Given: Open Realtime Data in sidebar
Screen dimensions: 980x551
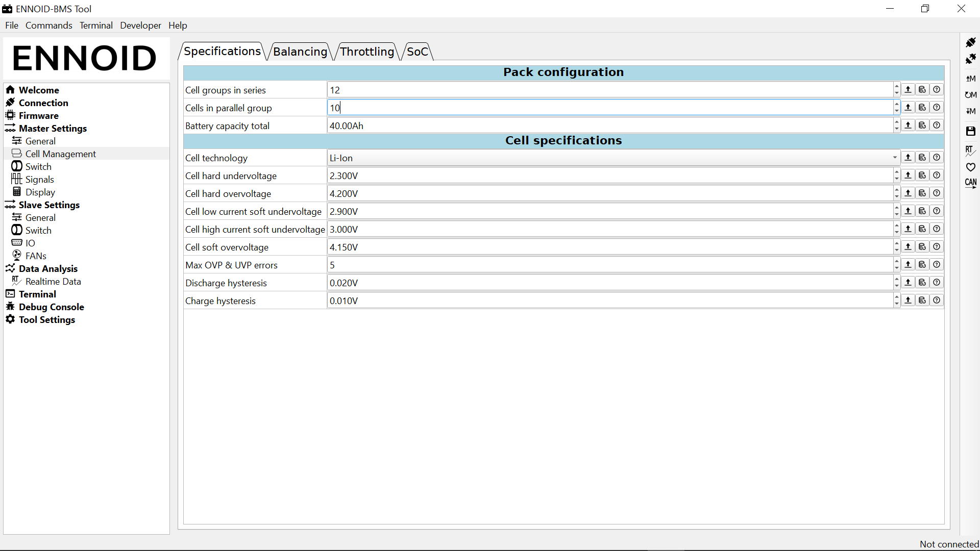Looking at the screenshot, I should (53, 282).
